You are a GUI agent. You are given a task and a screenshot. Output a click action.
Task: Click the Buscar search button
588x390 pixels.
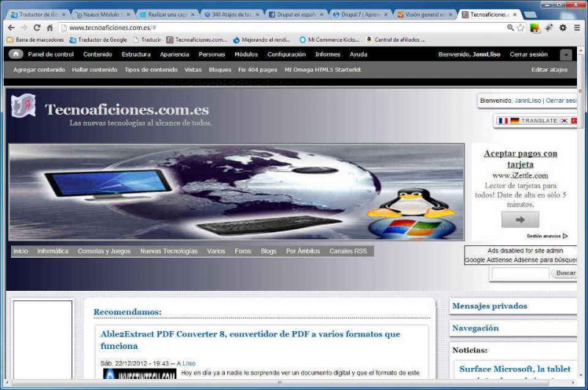pyautogui.click(x=565, y=273)
